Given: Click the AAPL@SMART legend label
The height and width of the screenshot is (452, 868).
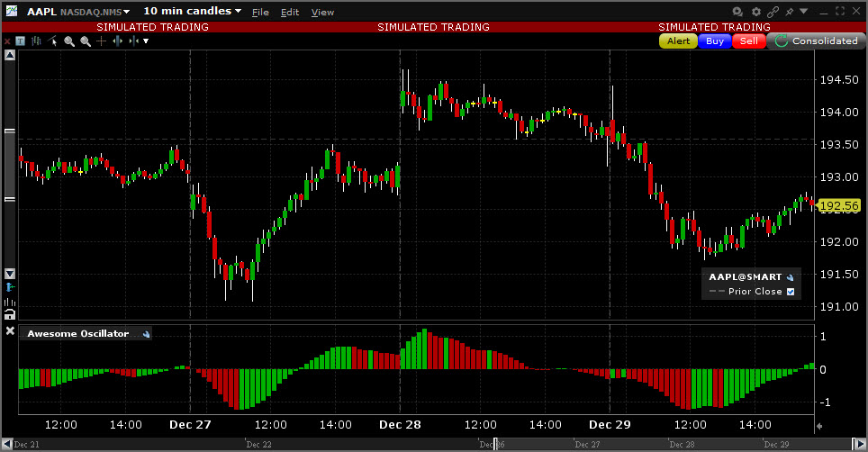Looking at the screenshot, I should coord(746,276).
